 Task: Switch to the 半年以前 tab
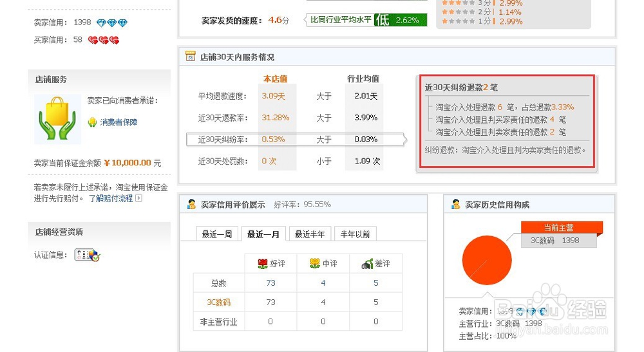coord(355,234)
